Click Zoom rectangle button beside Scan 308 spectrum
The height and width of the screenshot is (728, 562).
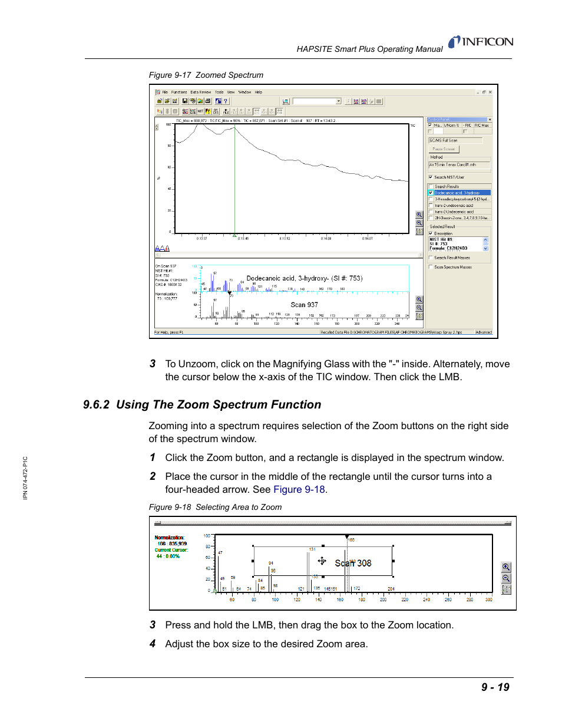click(506, 589)
